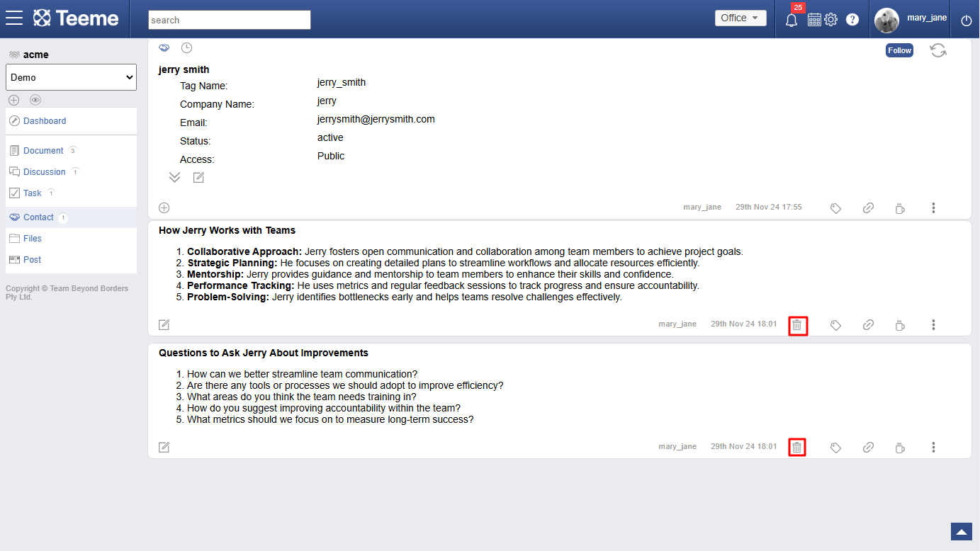
Task: Open more options on jerry smith card
Action: [x=933, y=208]
